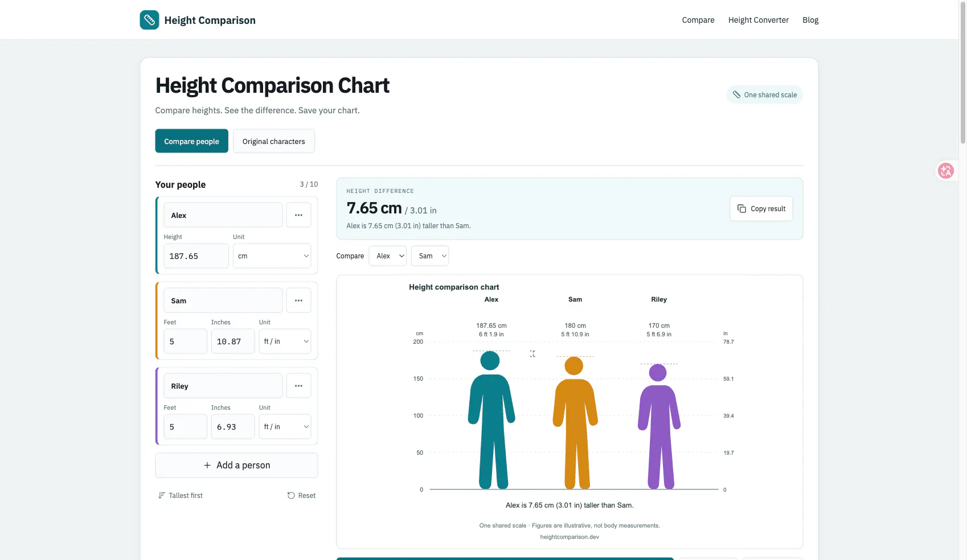
Task: Click the Riley name field
Action: (223, 386)
